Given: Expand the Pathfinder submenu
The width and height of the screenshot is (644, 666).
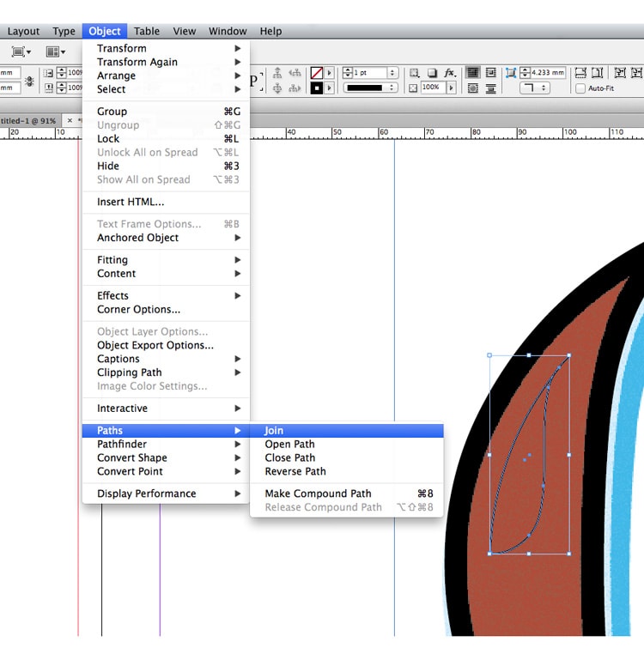Looking at the screenshot, I should click(x=166, y=444).
